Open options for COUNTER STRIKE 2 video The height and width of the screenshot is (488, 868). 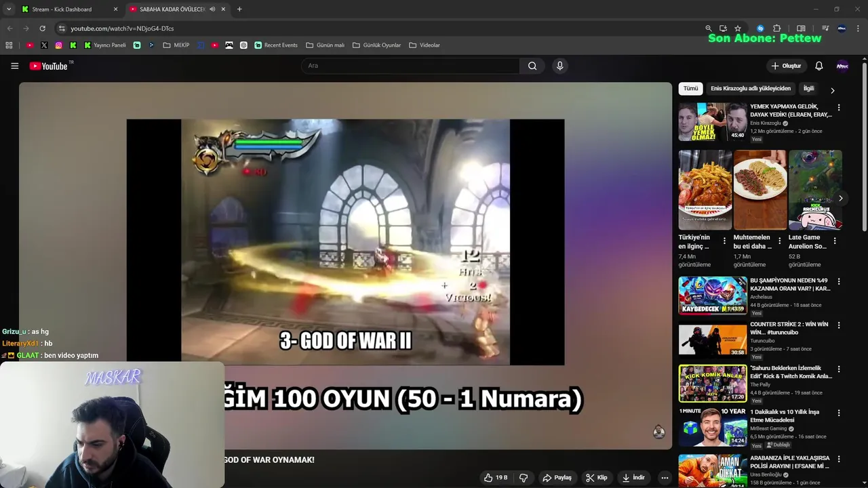(x=839, y=326)
